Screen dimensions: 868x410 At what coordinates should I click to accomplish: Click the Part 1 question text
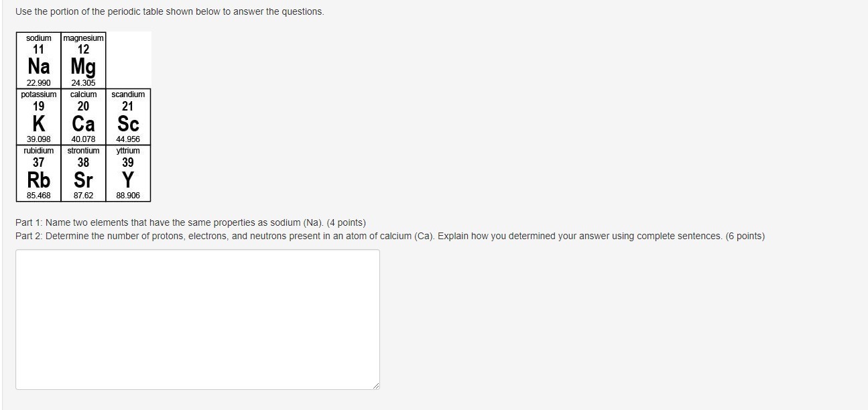190,222
